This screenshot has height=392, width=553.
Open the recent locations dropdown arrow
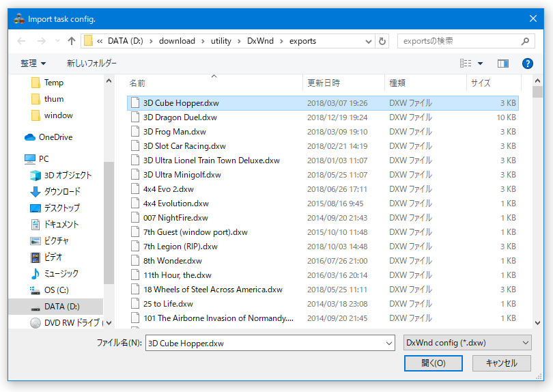tap(57, 41)
